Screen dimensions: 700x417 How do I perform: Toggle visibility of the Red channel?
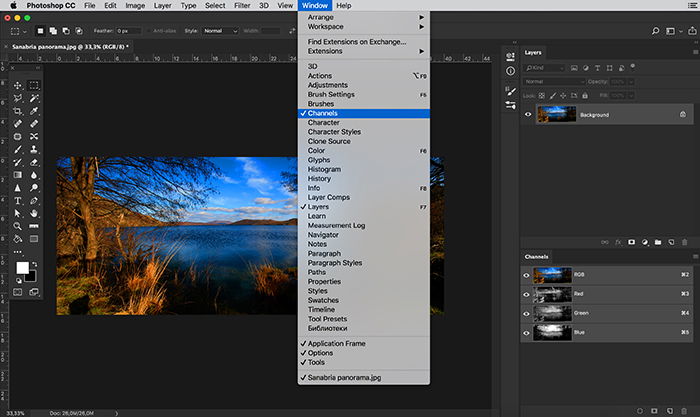click(x=526, y=294)
